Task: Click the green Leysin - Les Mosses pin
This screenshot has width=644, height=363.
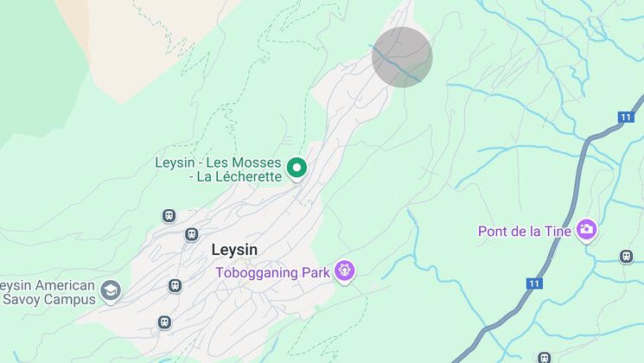Action: (x=296, y=169)
